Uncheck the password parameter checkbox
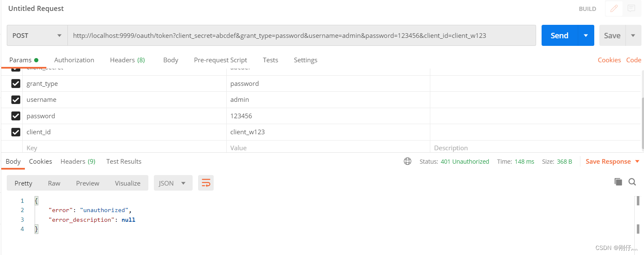Screen dimensions: 644x255 pyautogui.click(x=16, y=116)
